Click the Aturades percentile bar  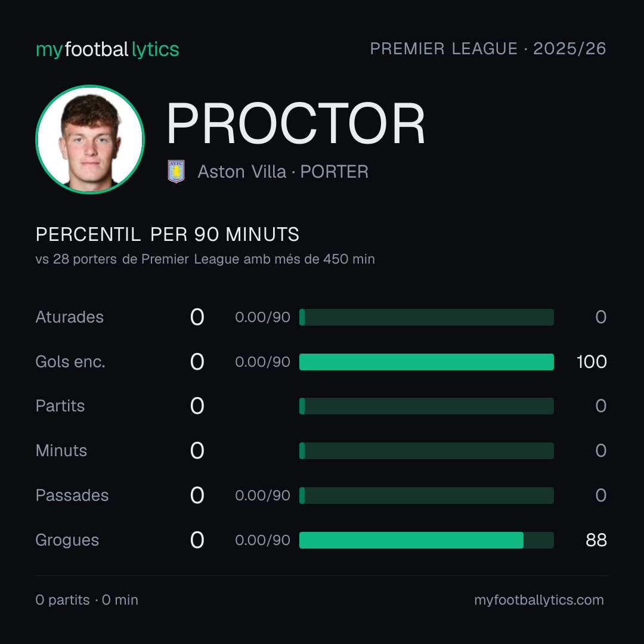tap(426, 317)
